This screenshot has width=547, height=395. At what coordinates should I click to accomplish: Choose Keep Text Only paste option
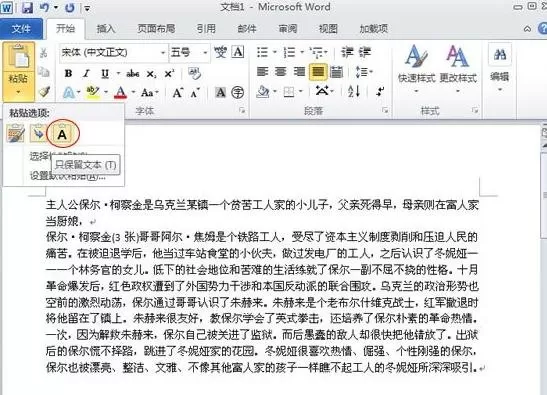point(62,134)
